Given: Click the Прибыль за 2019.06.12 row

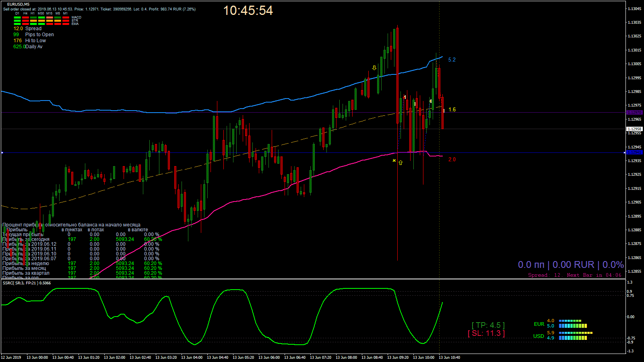Looking at the screenshot, I should tap(81, 244).
